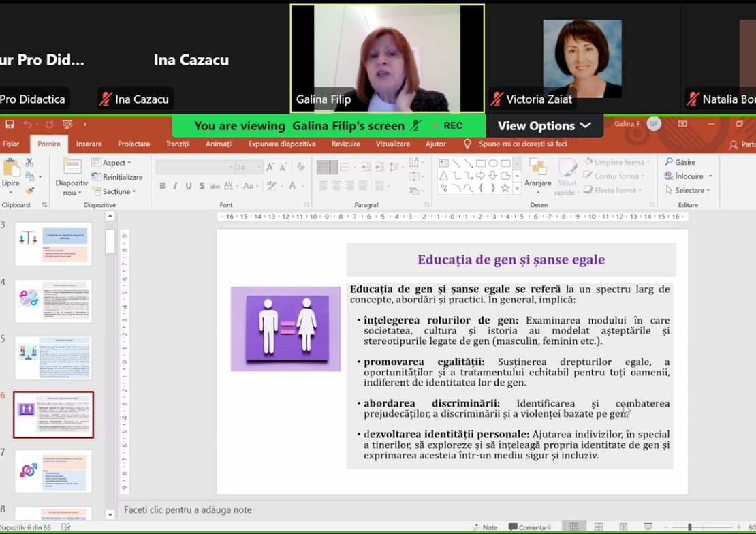Select the star shape in shapes gallery
The height and width of the screenshot is (534, 756).
coord(505,187)
